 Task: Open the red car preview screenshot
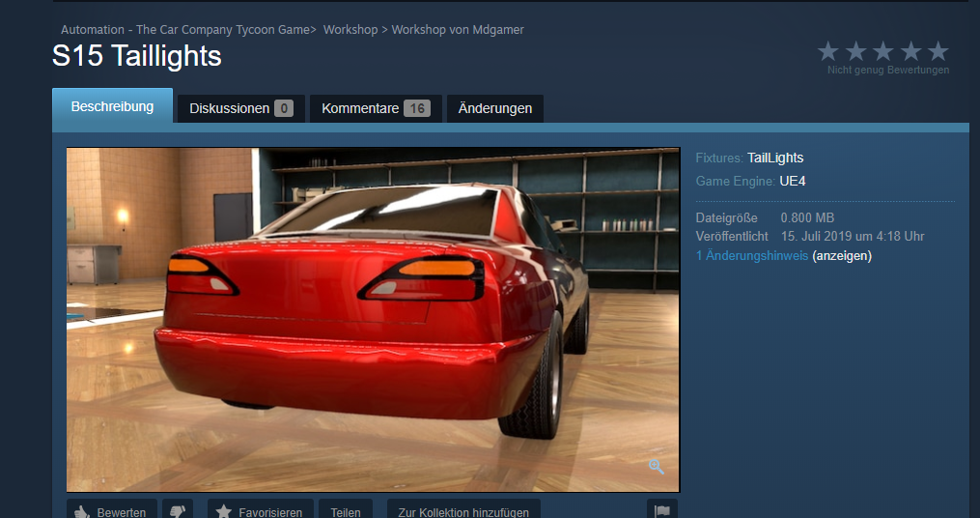pyautogui.click(x=373, y=320)
